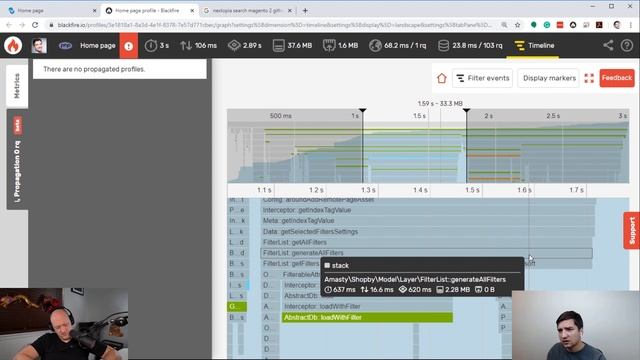
Task: Open the Support side button
Action: click(632, 231)
